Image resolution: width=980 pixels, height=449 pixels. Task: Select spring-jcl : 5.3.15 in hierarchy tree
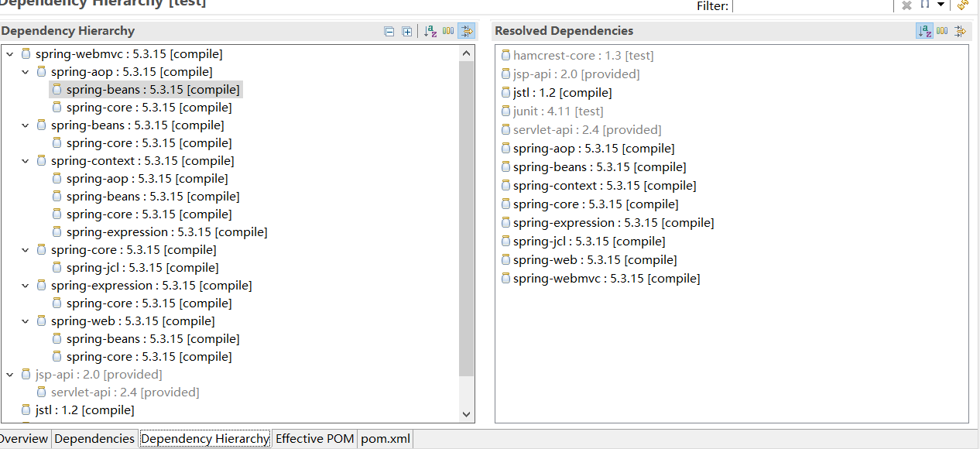142,268
